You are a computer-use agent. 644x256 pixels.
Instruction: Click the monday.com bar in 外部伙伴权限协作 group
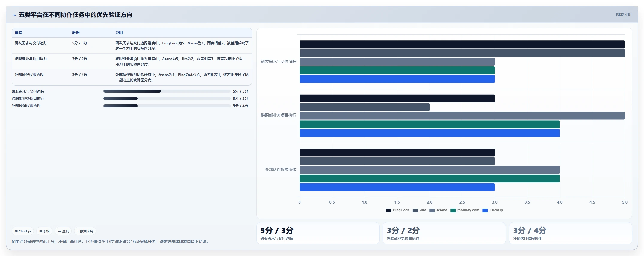(430, 178)
